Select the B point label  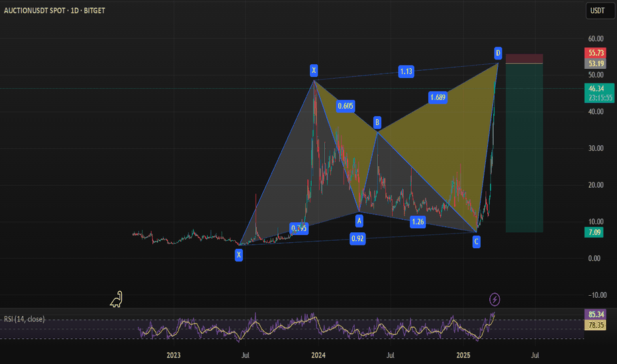[x=377, y=122]
